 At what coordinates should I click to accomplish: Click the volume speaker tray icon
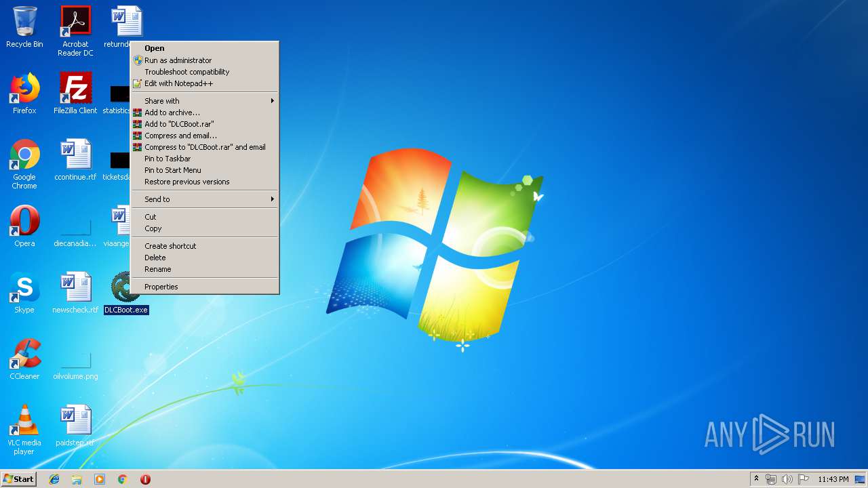(x=787, y=479)
